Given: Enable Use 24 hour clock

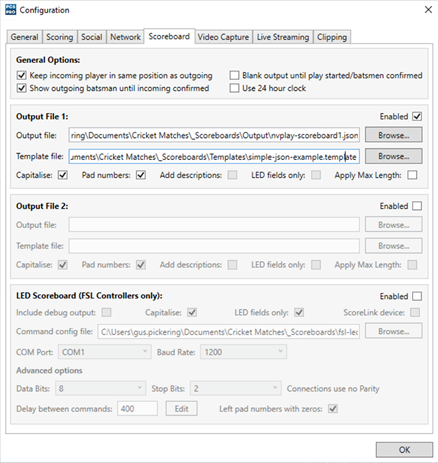Looking at the screenshot, I should point(234,88).
